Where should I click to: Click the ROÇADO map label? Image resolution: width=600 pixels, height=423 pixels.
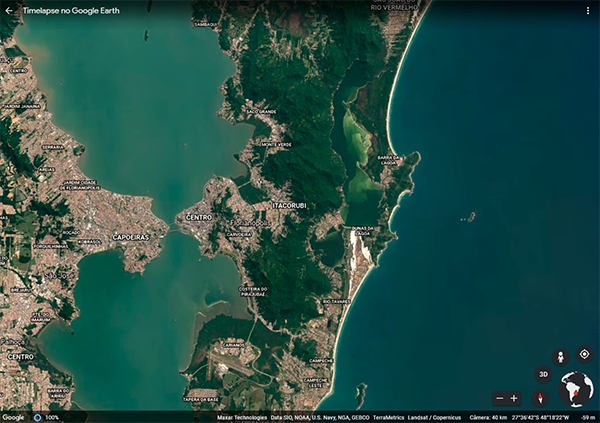coord(71,232)
